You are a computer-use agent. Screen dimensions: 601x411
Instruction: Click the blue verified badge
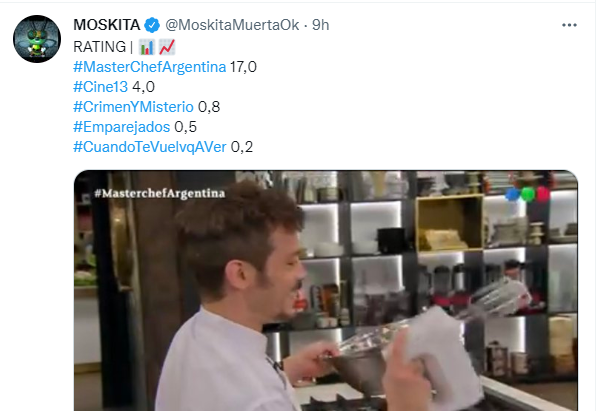pos(152,25)
